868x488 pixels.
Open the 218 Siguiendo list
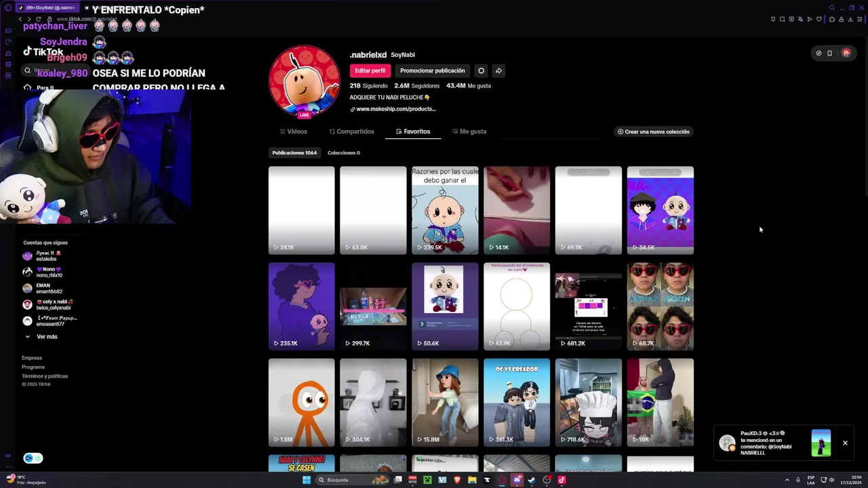coord(368,86)
